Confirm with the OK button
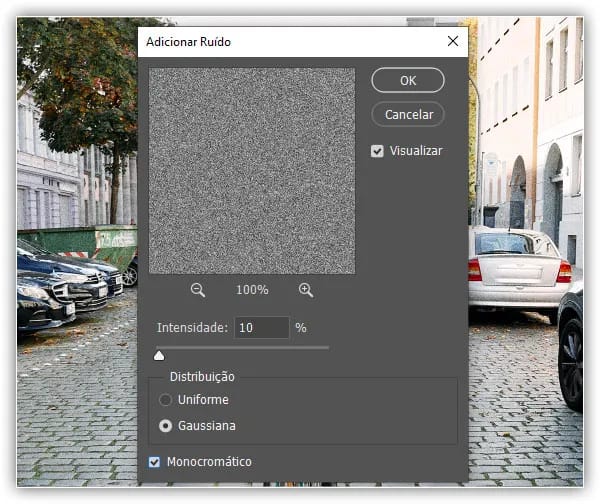This screenshot has height=504, width=600. pyautogui.click(x=408, y=80)
